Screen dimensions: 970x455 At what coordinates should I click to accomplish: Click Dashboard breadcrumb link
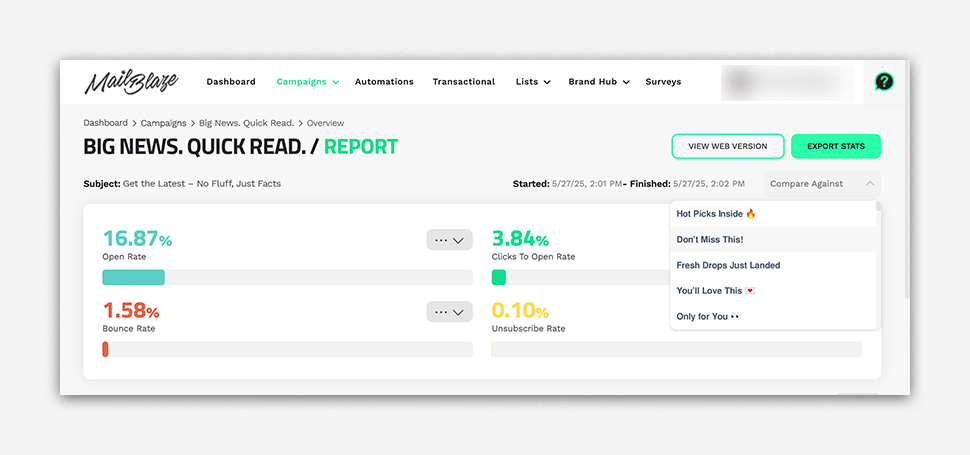click(106, 123)
